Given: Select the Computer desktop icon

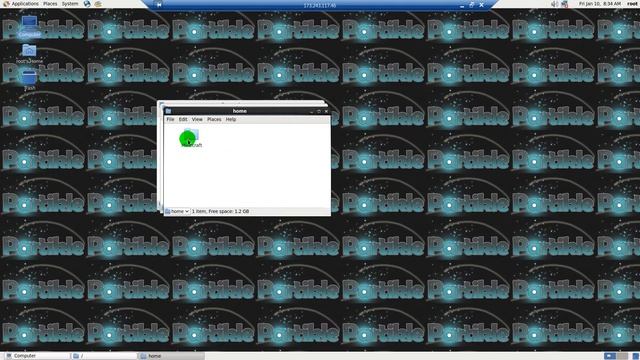Looking at the screenshot, I should [x=29, y=27].
